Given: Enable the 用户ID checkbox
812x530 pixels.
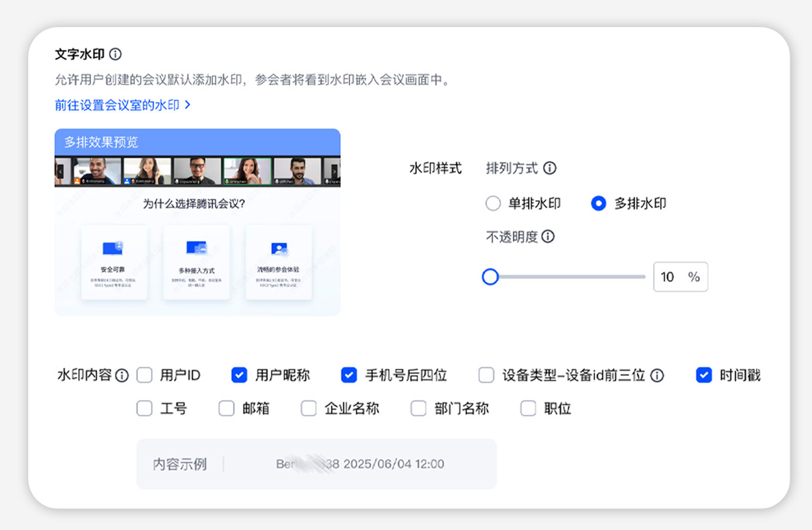Looking at the screenshot, I should [144, 375].
